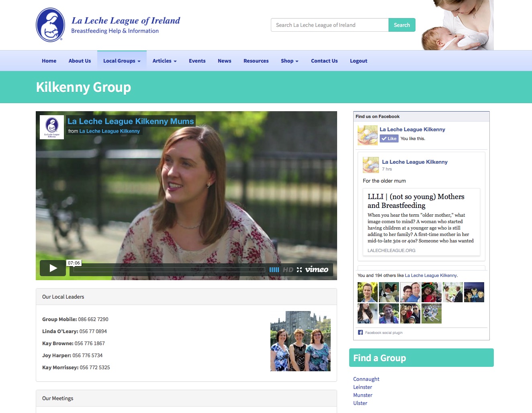Click the Our Meetings panel heading
The height and width of the screenshot is (413, 532).
click(186, 398)
